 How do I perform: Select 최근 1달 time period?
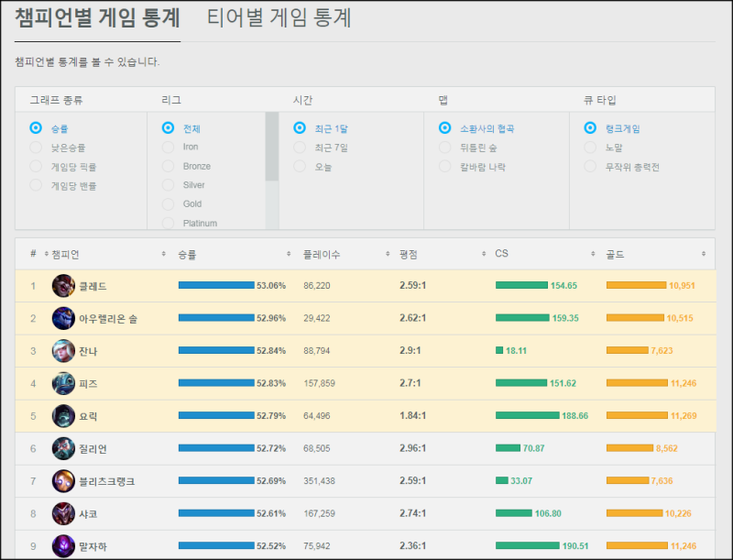(x=300, y=128)
